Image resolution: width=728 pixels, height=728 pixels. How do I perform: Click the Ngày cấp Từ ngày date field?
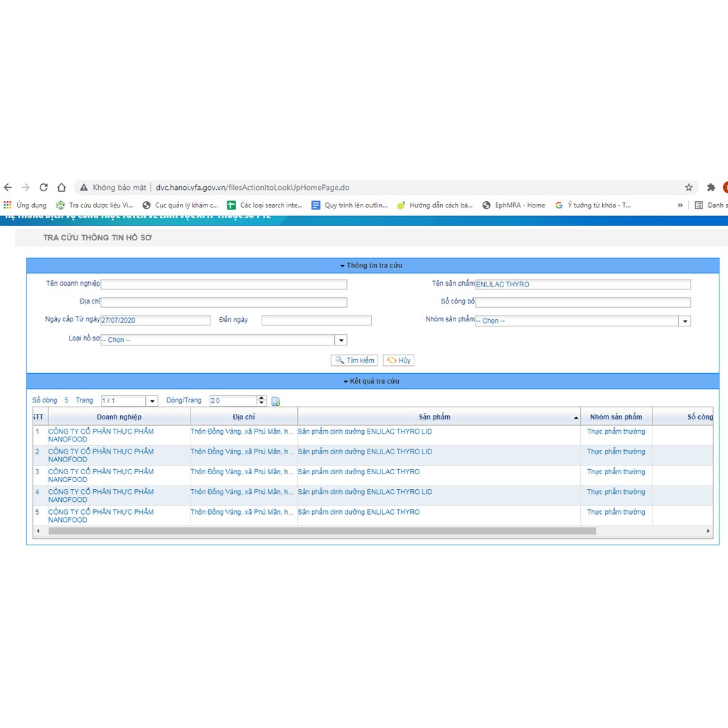pyautogui.click(x=156, y=321)
